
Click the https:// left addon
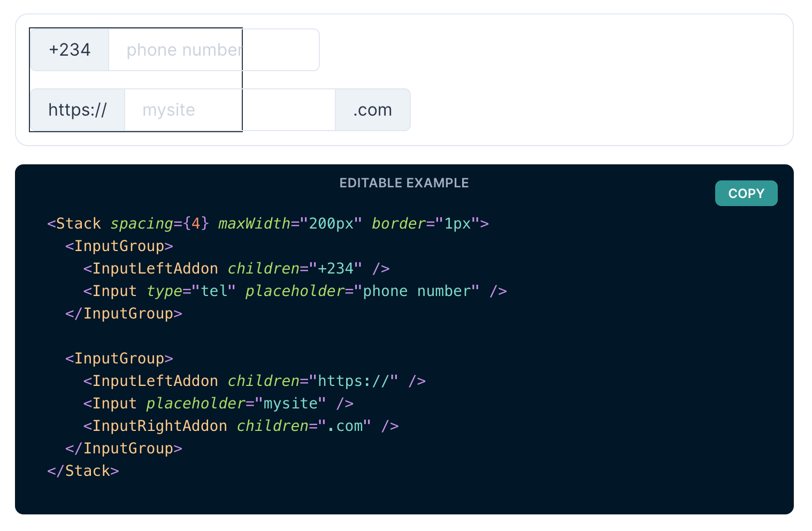click(x=76, y=110)
